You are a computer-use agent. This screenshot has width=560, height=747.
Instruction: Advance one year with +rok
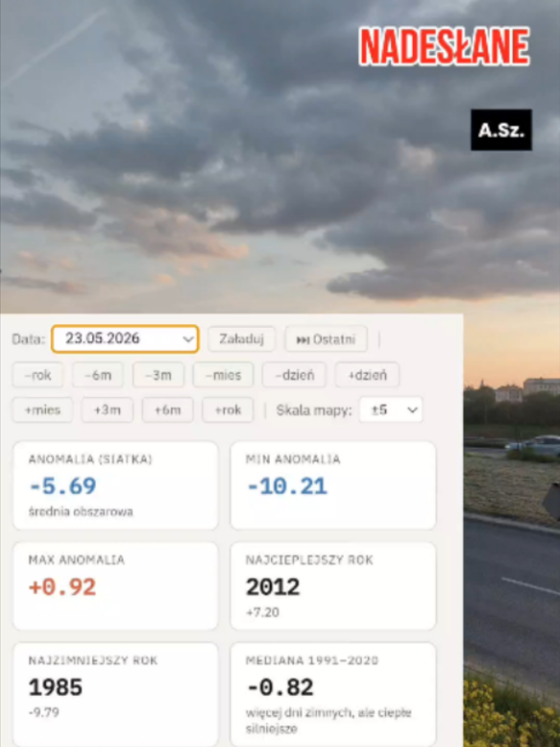[x=228, y=410]
